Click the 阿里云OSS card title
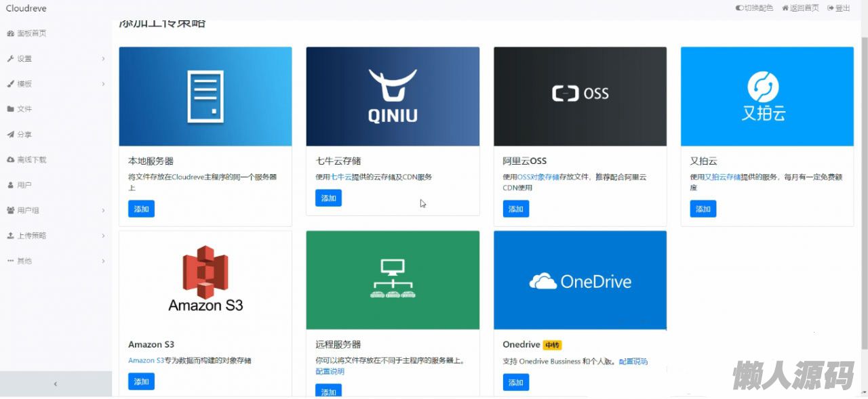Viewport: 868px width, 399px height. [x=525, y=161]
